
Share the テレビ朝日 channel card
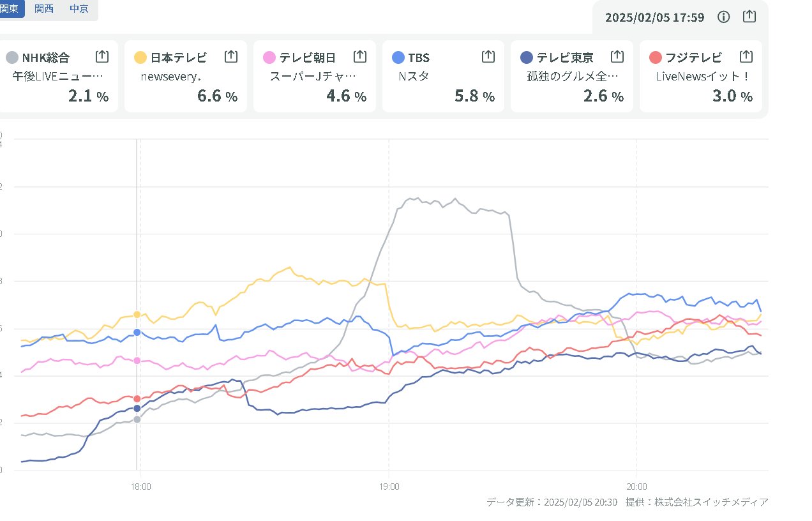point(360,57)
